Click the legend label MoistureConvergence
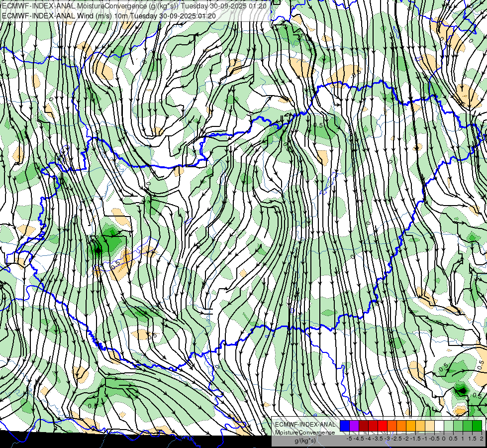Screen dimensions: 487x448 tap(305, 433)
